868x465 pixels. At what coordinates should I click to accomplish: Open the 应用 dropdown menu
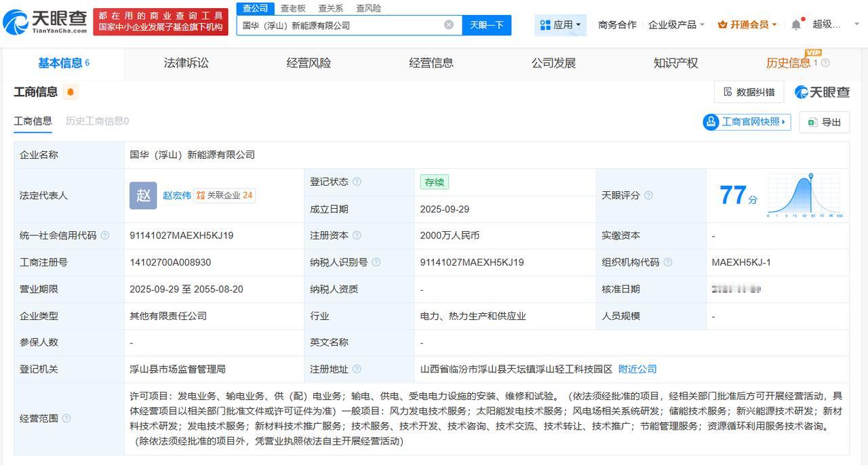coord(560,25)
